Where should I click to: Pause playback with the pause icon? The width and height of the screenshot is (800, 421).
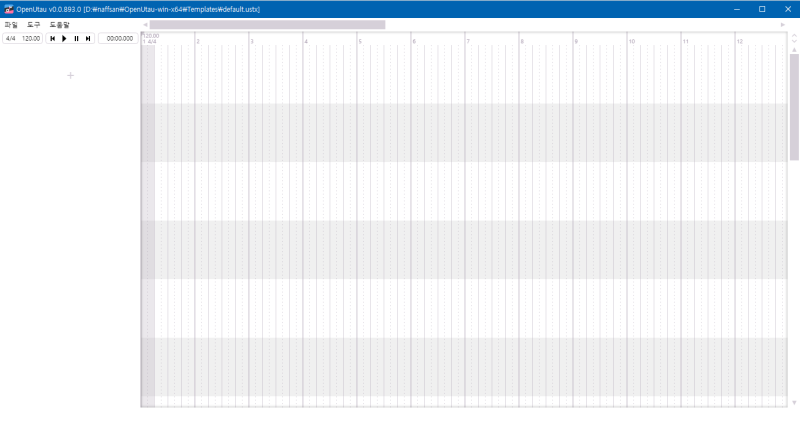77,38
